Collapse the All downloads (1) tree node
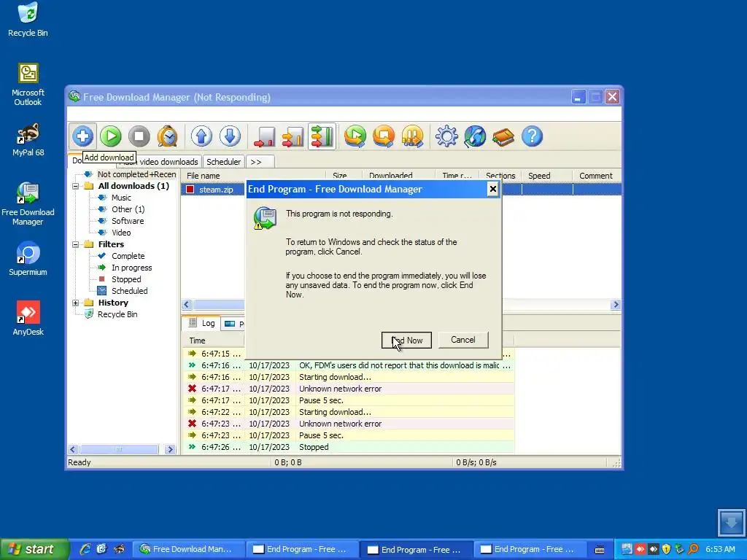The height and width of the screenshot is (560, 747). click(76, 186)
